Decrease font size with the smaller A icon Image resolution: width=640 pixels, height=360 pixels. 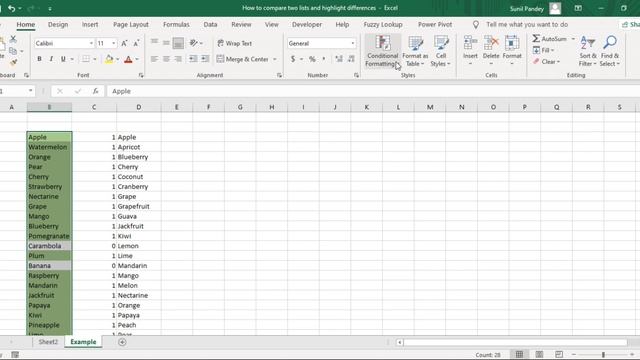(136, 43)
